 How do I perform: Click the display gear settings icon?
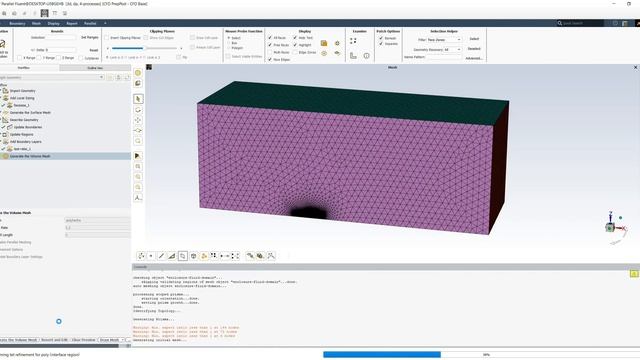pyautogui.click(x=337, y=43)
